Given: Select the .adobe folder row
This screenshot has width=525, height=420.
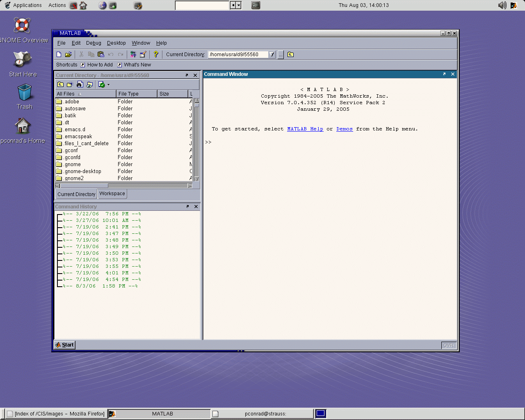Looking at the screenshot, I should (123, 102).
